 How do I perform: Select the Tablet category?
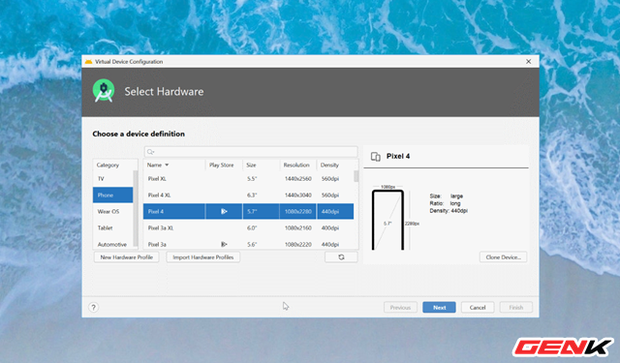pos(113,228)
